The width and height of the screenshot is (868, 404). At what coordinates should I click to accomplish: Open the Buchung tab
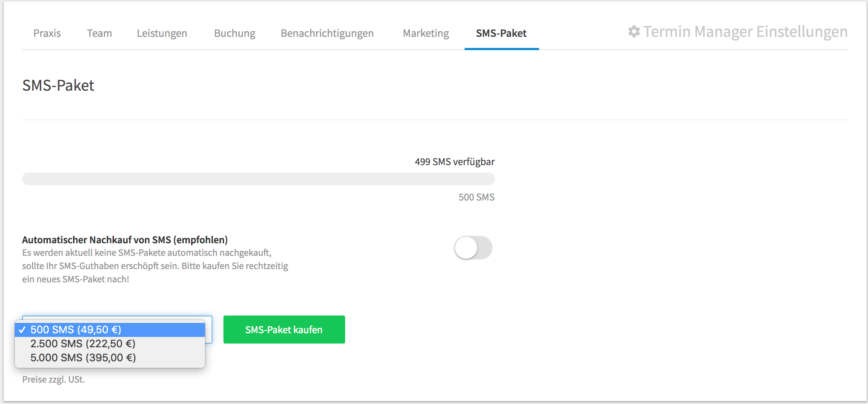(235, 33)
